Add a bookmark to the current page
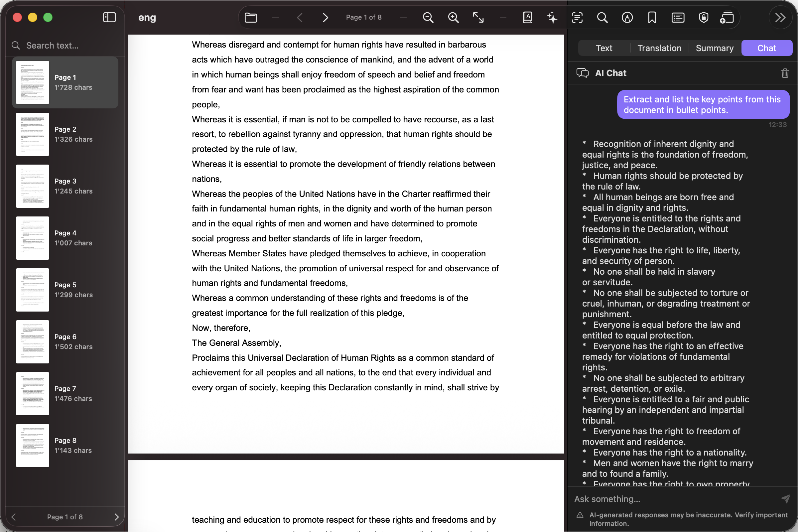This screenshot has width=798, height=532. 652,17
